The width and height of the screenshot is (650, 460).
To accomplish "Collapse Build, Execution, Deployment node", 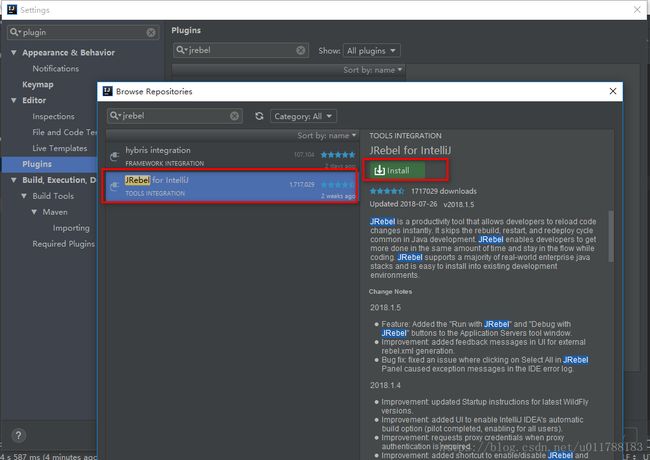I will point(14,180).
